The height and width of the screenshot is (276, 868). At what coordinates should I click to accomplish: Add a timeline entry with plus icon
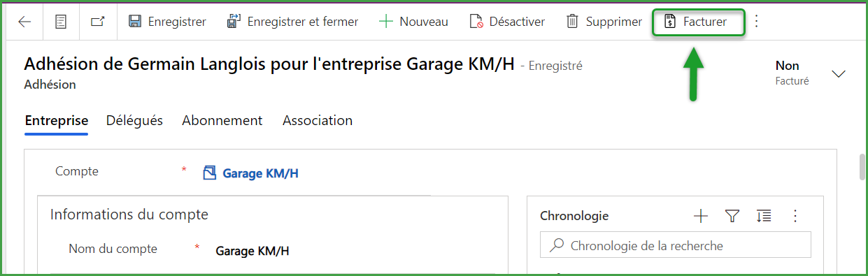(701, 216)
